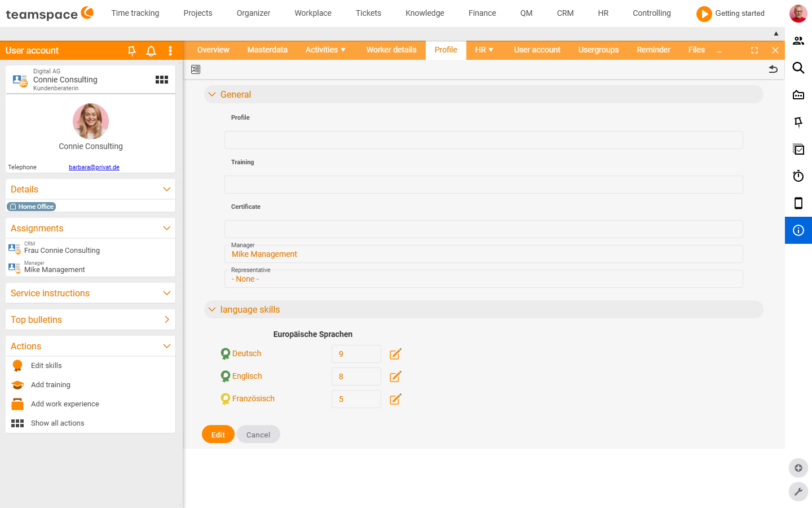This screenshot has height=508, width=812.
Task: Open the barbara@privat.de email link
Action: 94,167
